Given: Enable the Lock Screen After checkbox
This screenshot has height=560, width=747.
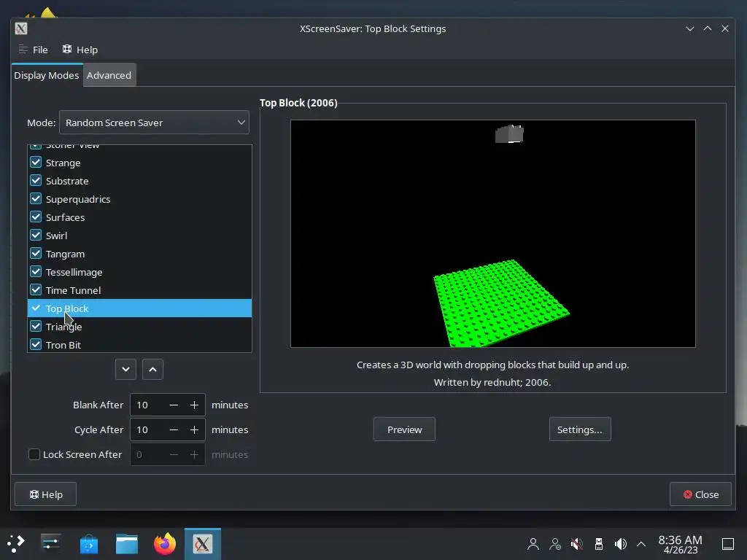Looking at the screenshot, I should coord(34,454).
